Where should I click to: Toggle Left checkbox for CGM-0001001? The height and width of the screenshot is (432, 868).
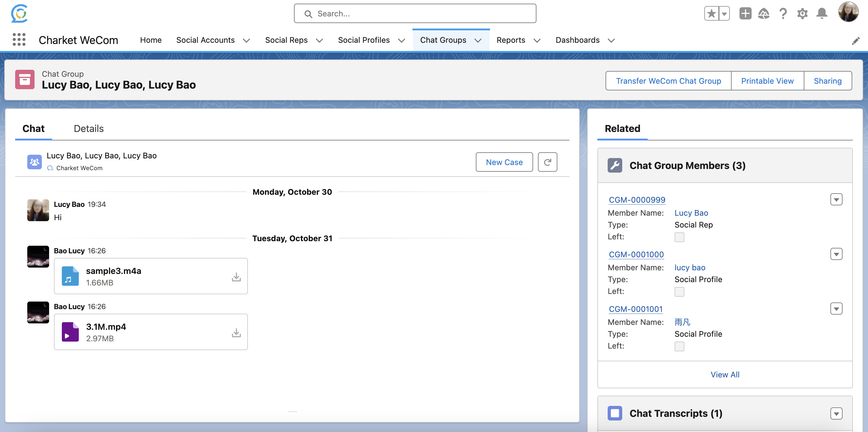pos(679,346)
